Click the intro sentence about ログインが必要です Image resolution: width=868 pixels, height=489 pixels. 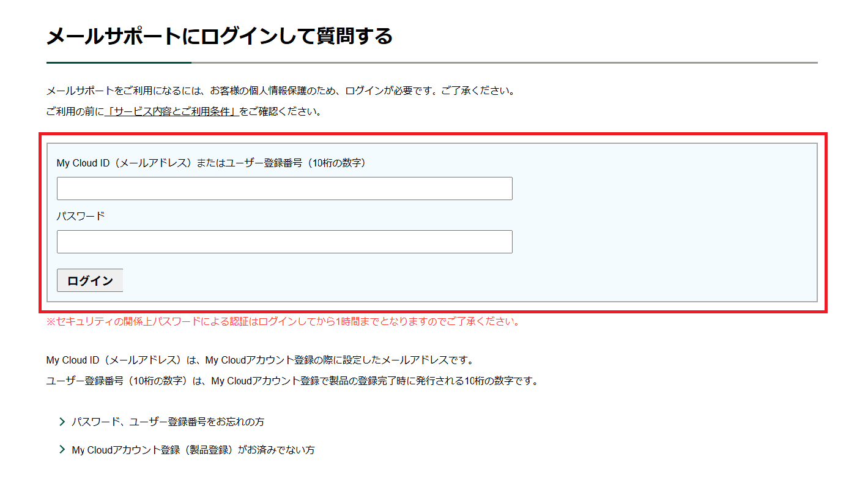pos(280,91)
